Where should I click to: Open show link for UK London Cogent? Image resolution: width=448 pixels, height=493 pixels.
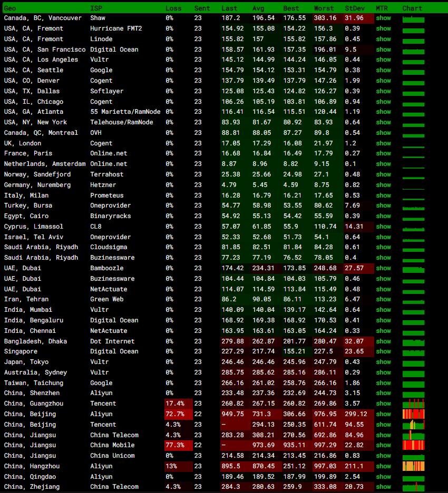383,143
